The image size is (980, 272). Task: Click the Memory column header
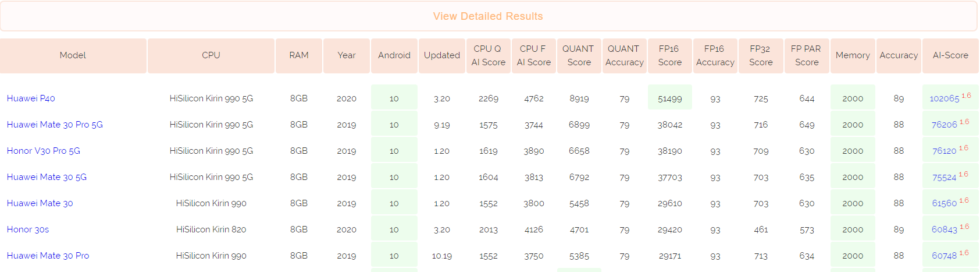click(x=853, y=55)
